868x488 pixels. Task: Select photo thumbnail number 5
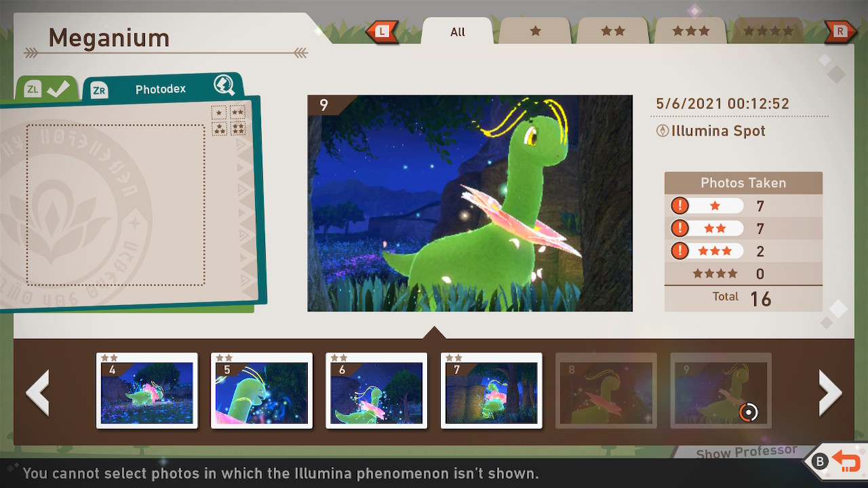262,390
